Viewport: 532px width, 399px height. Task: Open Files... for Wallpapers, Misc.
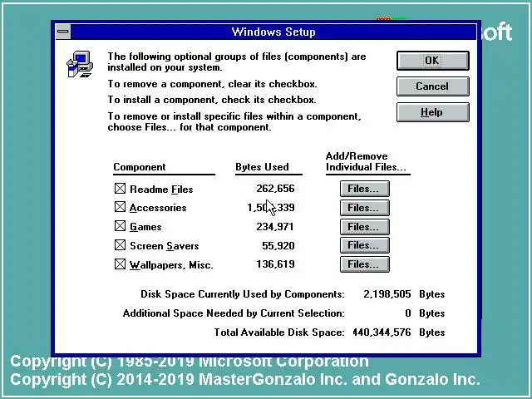pyautogui.click(x=364, y=264)
